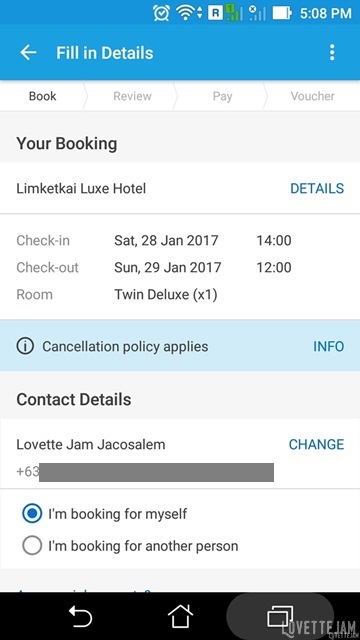Tap the battery icon in status bar

(x=282, y=13)
